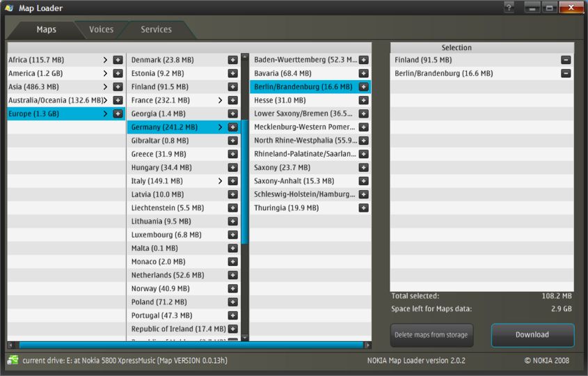Add Gibraltar map with its plus icon

pyautogui.click(x=233, y=141)
